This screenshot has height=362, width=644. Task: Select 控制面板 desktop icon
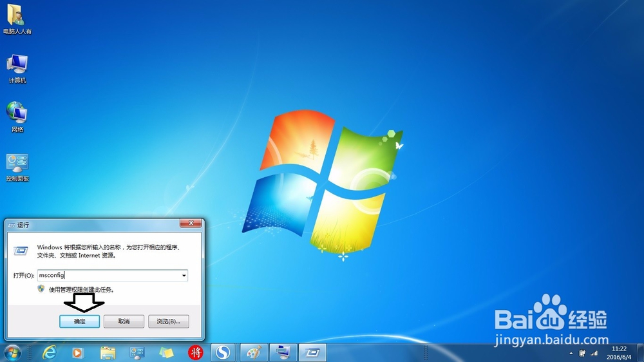[x=17, y=167]
